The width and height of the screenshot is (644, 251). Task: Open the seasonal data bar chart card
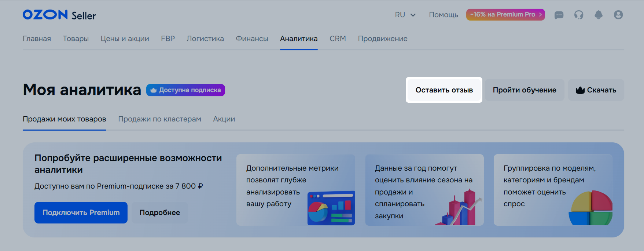[424, 190]
